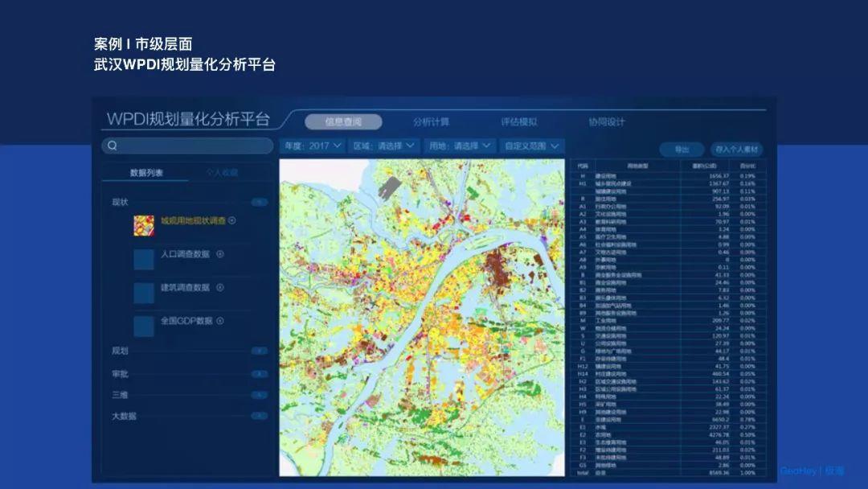Click table row S with area 120.97
The image size is (868, 489).
tap(669, 335)
